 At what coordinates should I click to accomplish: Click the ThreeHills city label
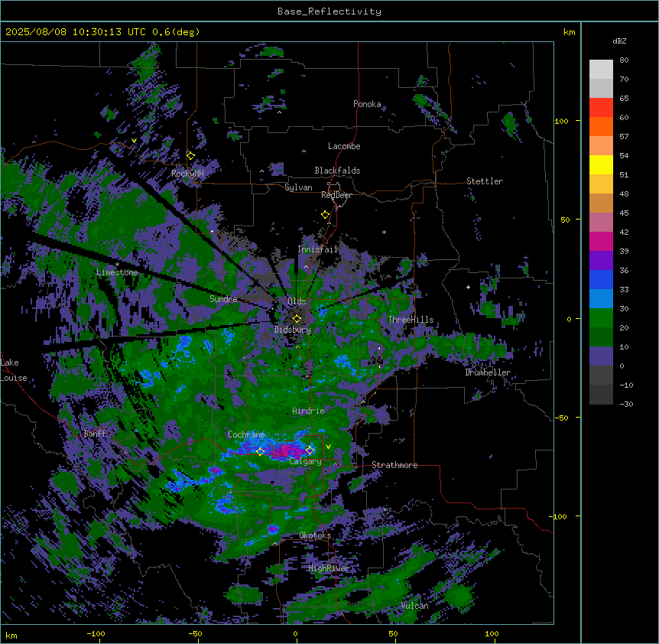point(411,320)
